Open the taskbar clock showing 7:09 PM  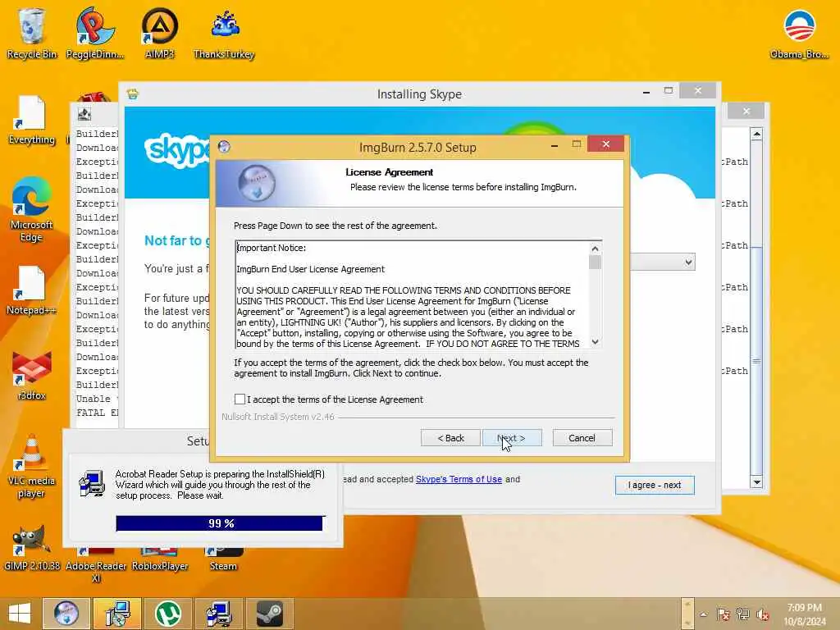[x=805, y=614]
